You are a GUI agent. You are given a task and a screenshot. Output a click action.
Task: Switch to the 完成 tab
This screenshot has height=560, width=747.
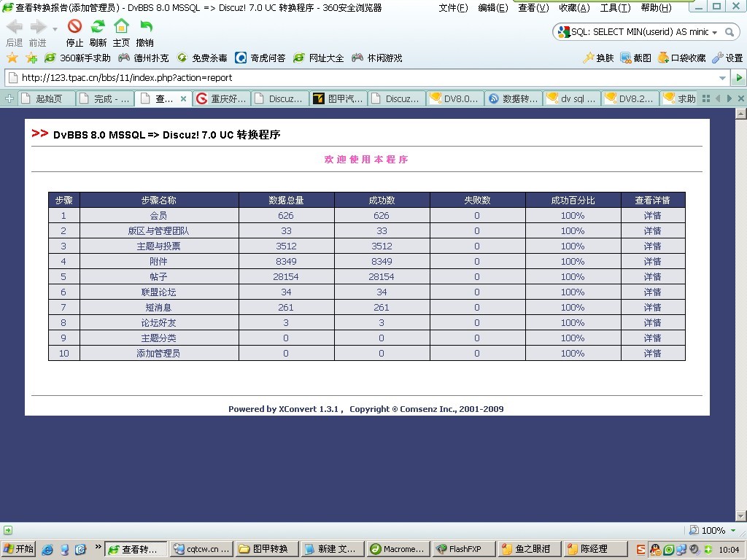point(105,98)
